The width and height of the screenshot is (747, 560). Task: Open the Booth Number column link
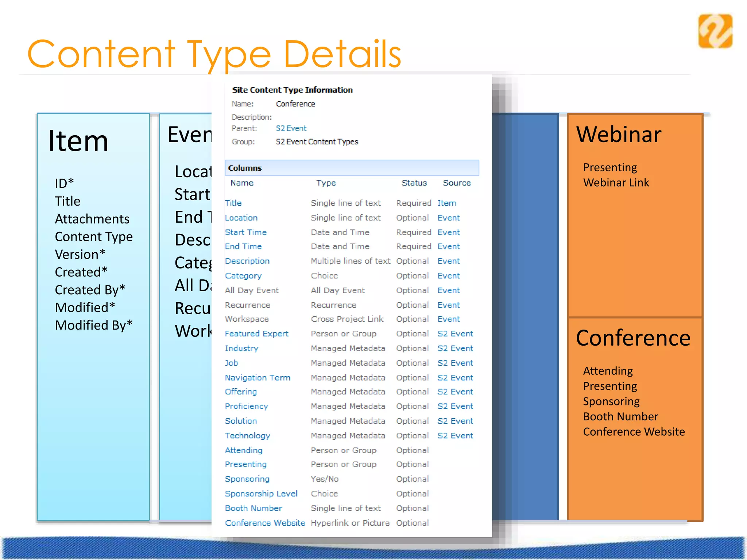253,508
